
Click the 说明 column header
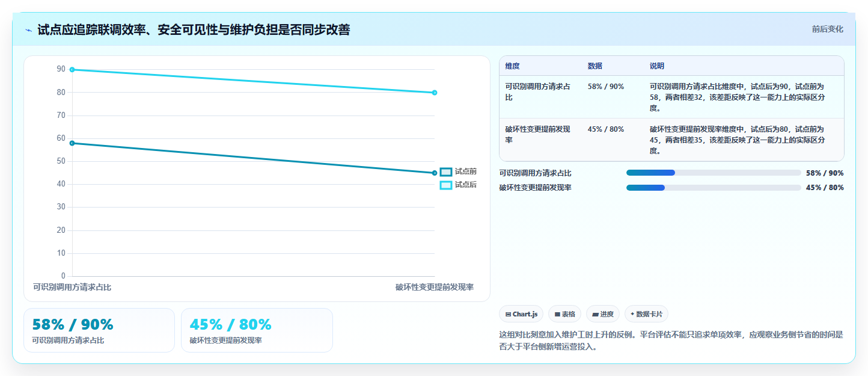pyautogui.click(x=657, y=66)
